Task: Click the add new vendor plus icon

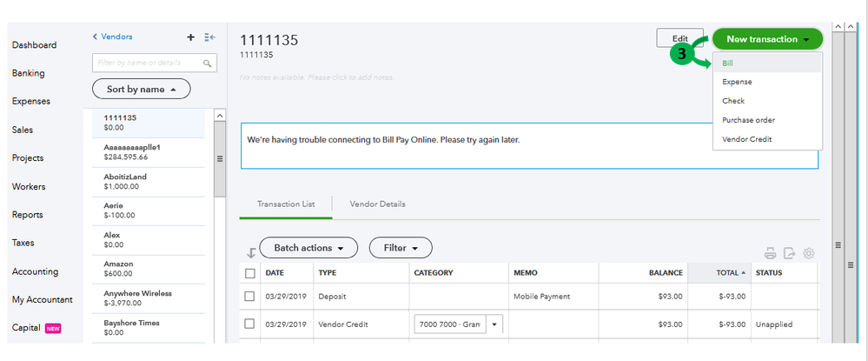Action: [x=191, y=37]
